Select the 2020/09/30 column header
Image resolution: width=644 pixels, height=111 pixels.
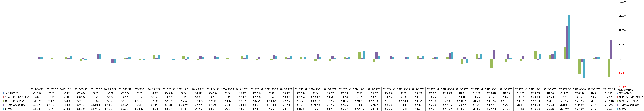580,89
